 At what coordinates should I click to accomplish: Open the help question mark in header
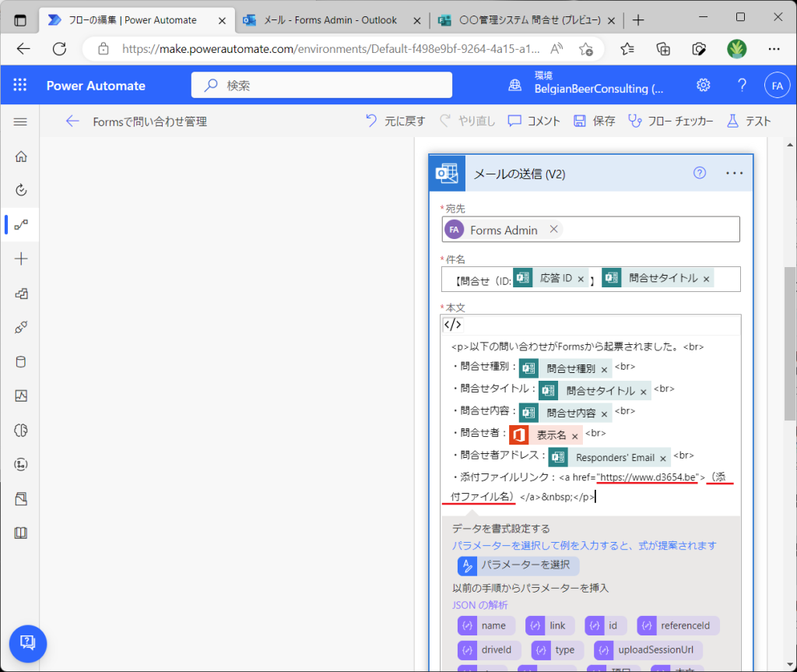coord(742,85)
